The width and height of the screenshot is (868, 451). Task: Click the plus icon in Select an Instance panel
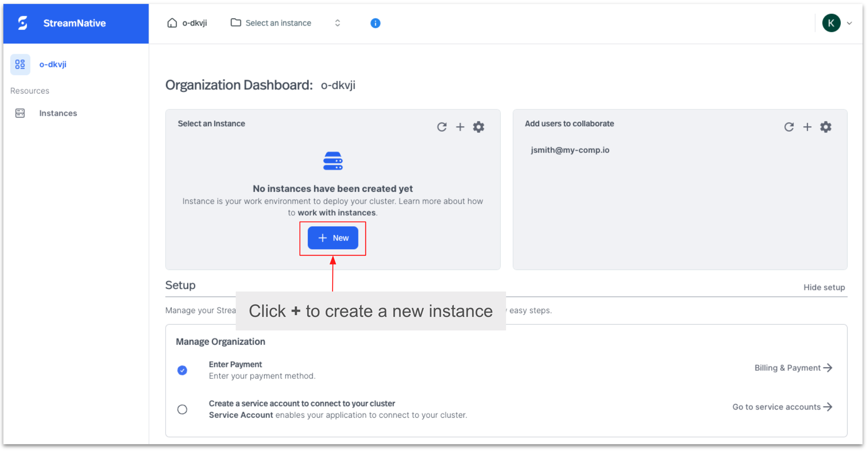click(460, 127)
